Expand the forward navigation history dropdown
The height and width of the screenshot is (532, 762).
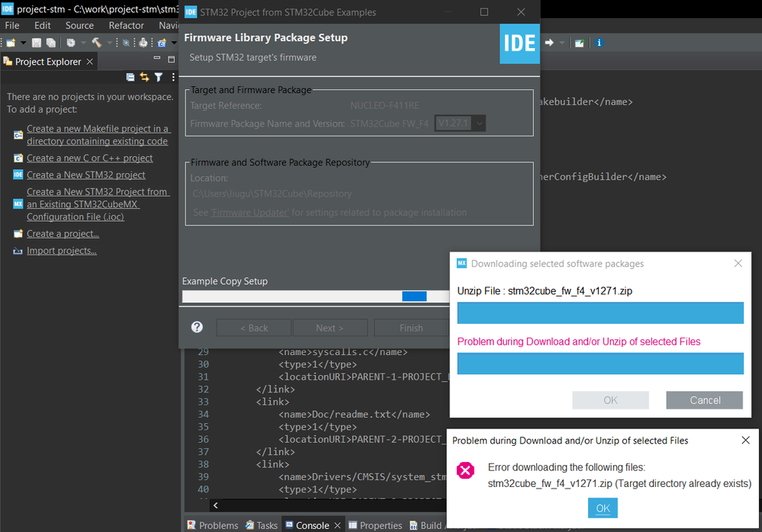[x=562, y=43]
